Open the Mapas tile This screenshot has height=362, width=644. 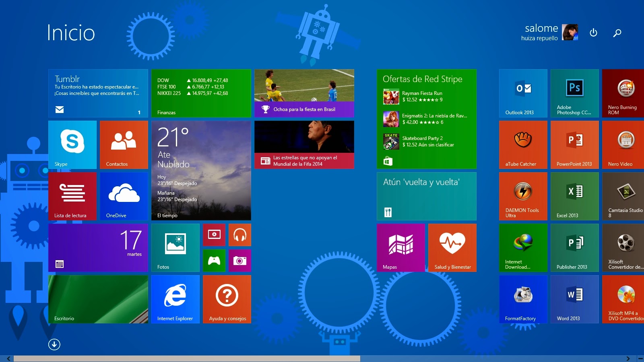pyautogui.click(x=401, y=248)
